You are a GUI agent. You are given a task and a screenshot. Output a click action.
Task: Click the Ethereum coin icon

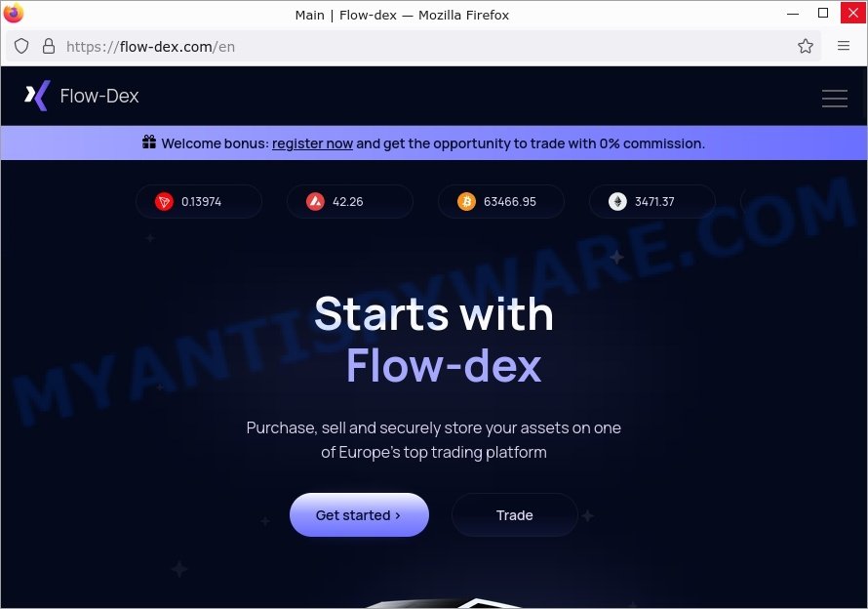coord(617,202)
